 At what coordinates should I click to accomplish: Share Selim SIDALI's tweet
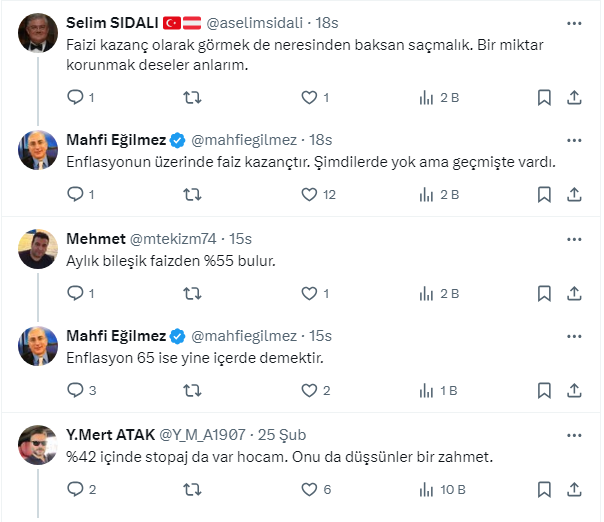(x=575, y=98)
